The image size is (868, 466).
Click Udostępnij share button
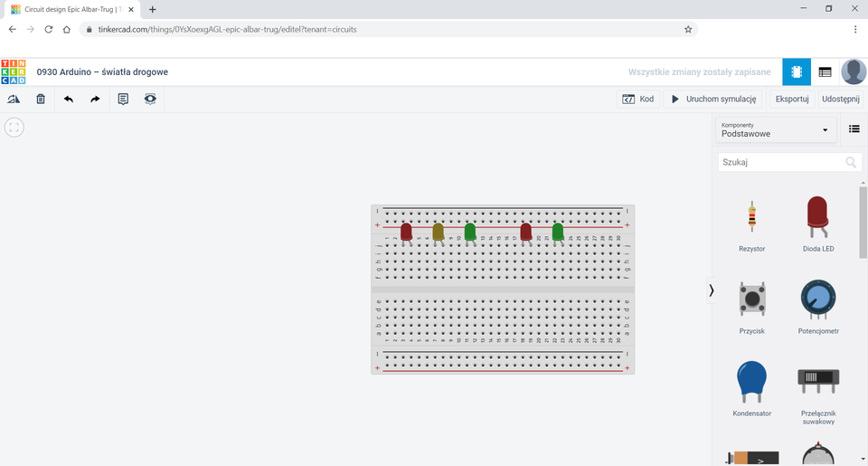pyautogui.click(x=840, y=100)
